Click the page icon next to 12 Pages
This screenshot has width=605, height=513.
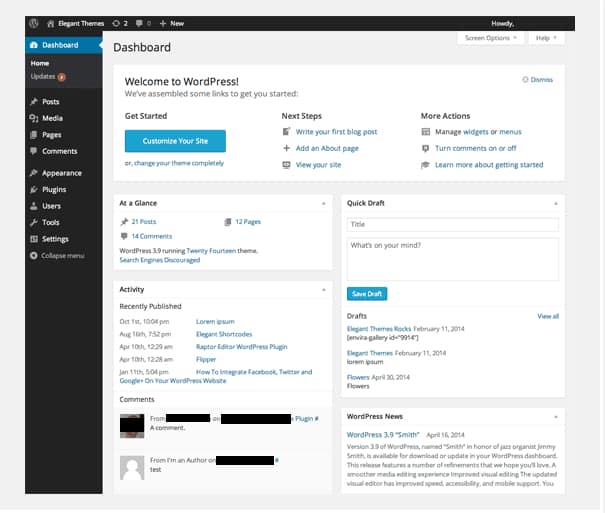point(228,222)
